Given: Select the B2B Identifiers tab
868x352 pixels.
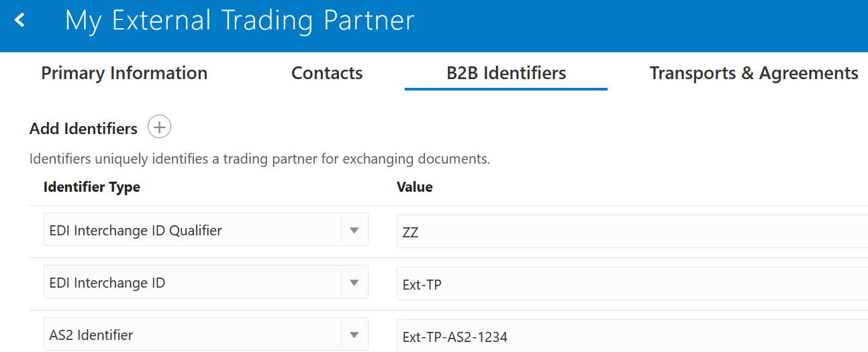Looking at the screenshot, I should (x=506, y=73).
